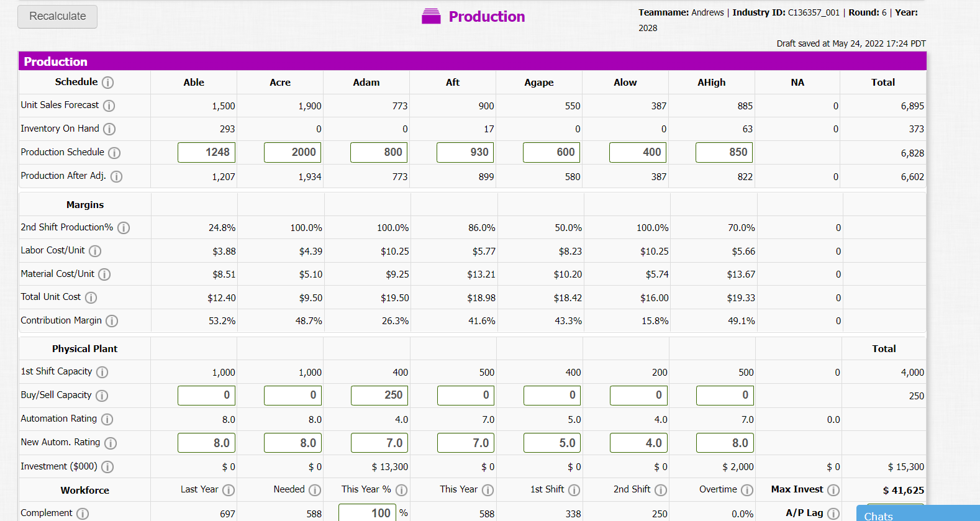Click the Physical Plant section heading
The width and height of the screenshot is (980, 521).
coord(85,349)
